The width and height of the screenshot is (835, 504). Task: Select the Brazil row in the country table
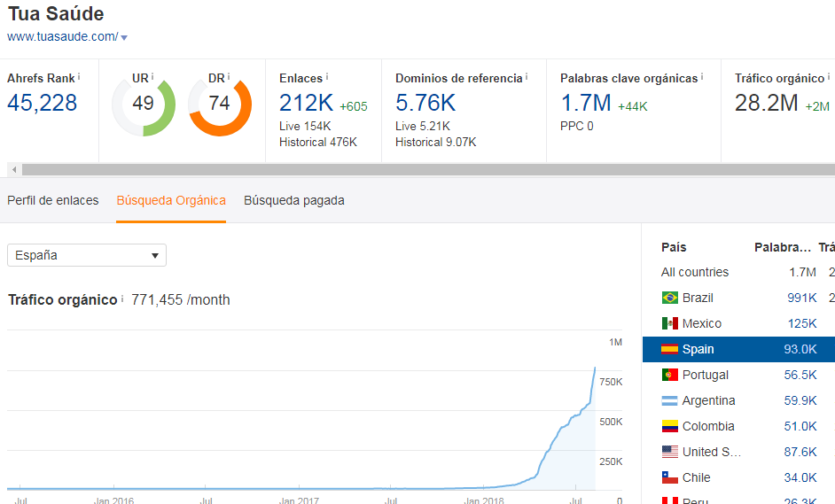(x=738, y=298)
